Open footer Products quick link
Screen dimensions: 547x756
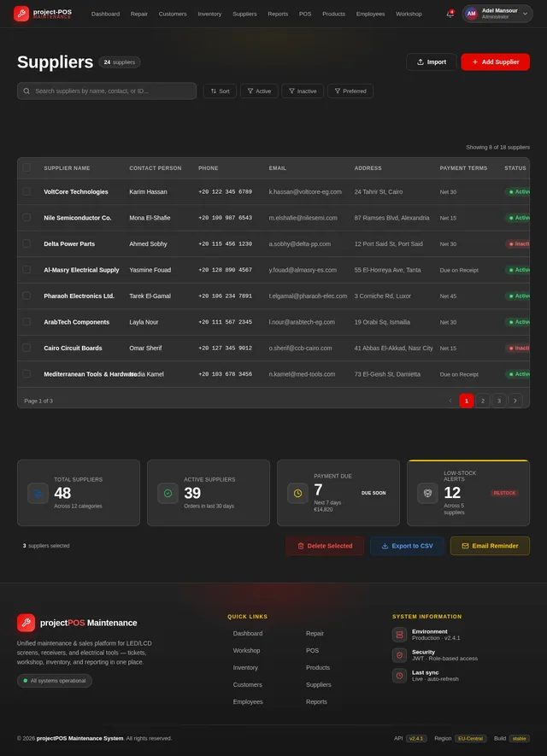(318, 667)
